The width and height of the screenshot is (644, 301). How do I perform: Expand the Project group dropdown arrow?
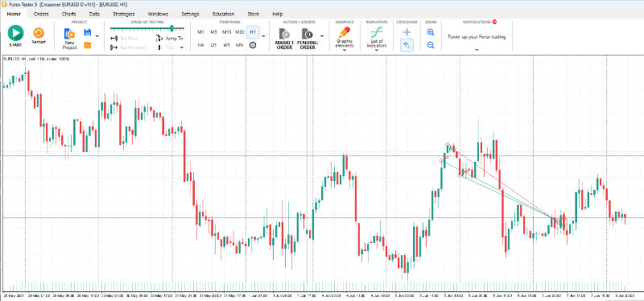(x=97, y=36)
